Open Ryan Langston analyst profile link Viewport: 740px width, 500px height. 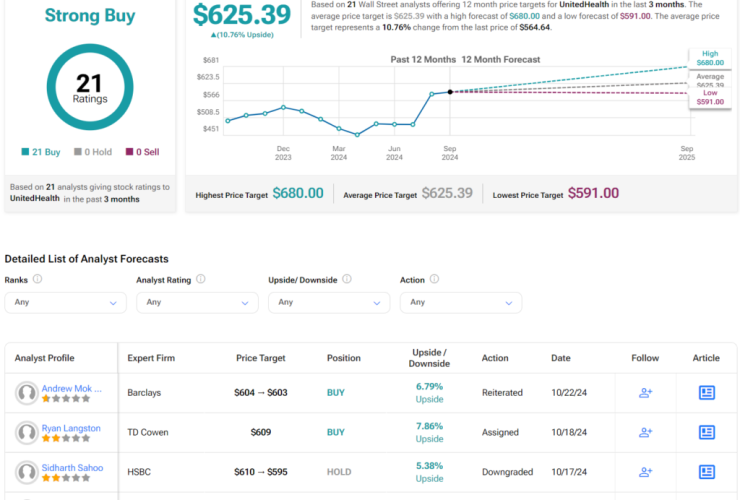(x=71, y=428)
